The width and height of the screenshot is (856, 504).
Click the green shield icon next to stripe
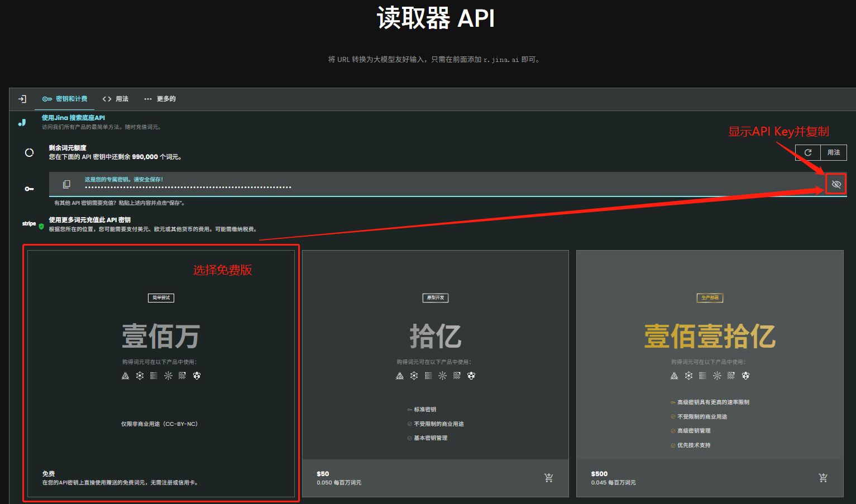click(41, 227)
